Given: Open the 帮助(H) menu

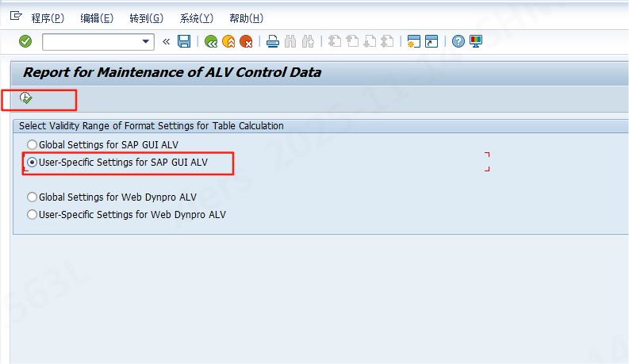Looking at the screenshot, I should click(247, 18).
